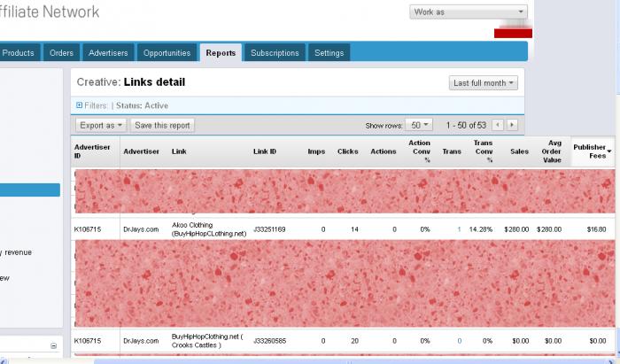Click Status: Active filter text
The height and width of the screenshot is (364, 620).
(142, 105)
